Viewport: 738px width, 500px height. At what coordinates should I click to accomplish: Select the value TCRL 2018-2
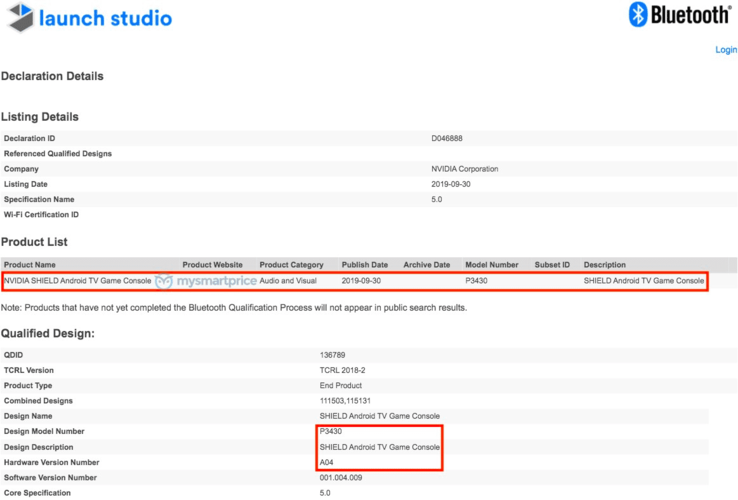pyautogui.click(x=342, y=370)
